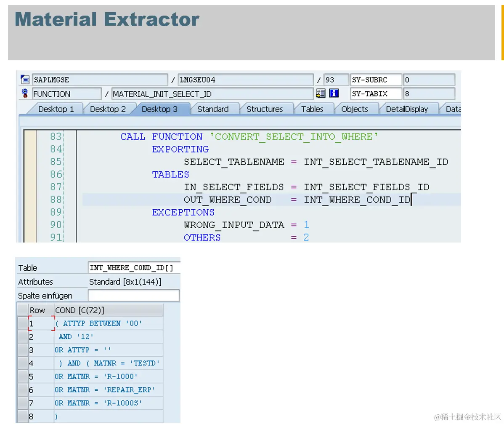
Task: Switch to the Desktop 2 tab
Action: tap(108, 109)
